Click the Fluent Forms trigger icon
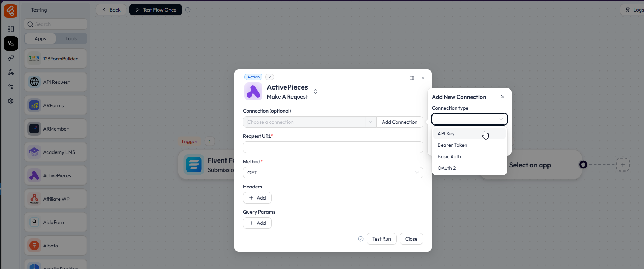 coord(194,165)
